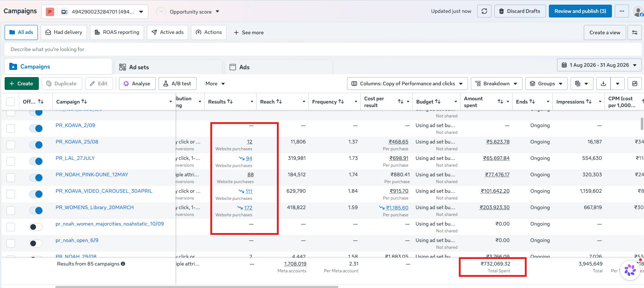Screen dimensions: 644x288
Task: Tick the select-all checkbox in header
Action: click(x=10, y=102)
